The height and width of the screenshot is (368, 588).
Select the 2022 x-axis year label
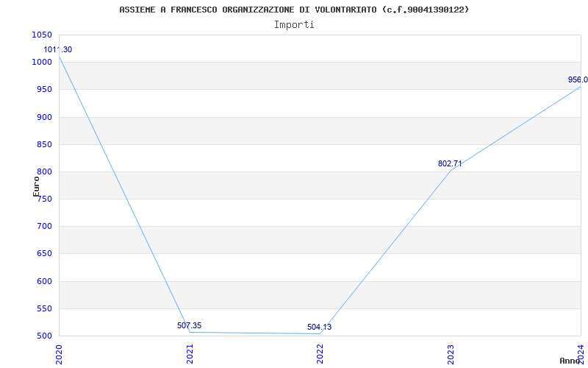320,355
